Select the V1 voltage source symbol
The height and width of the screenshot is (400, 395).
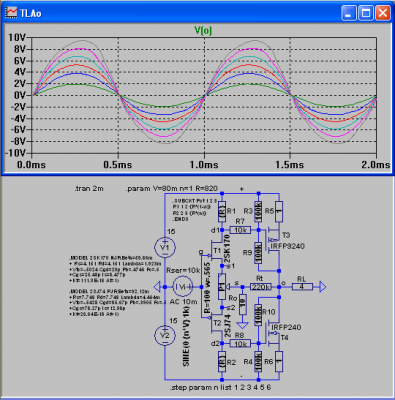click(165, 247)
